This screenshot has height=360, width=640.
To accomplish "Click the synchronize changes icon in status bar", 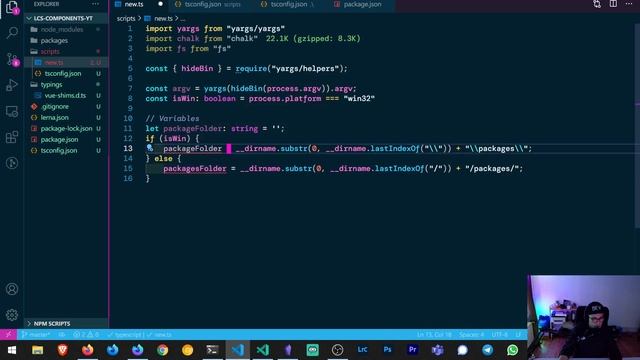I will click(x=62, y=335).
